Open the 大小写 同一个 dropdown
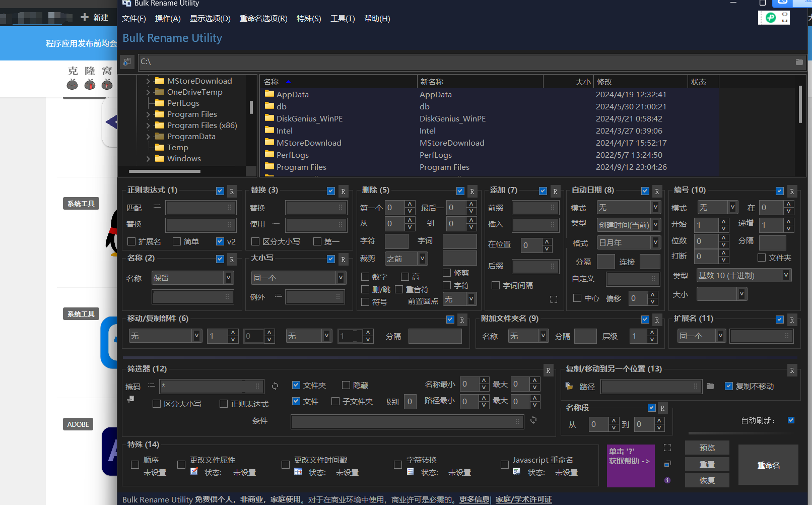The height and width of the screenshot is (505, 812). [x=299, y=278]
